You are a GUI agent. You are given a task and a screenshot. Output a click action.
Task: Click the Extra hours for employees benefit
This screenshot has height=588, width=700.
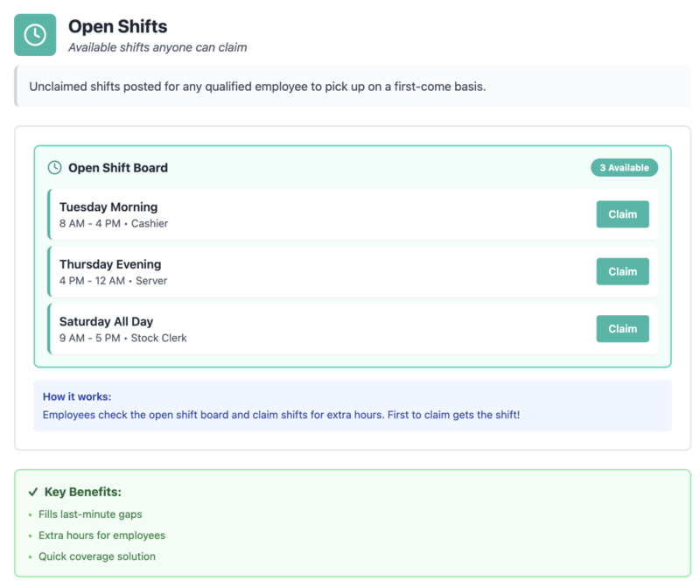(101, 535)
